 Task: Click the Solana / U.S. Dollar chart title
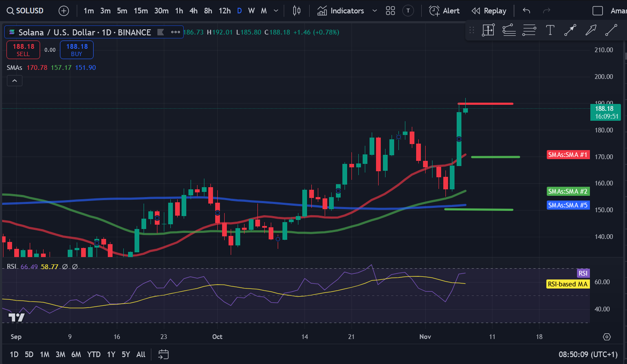tap(85, 32)
